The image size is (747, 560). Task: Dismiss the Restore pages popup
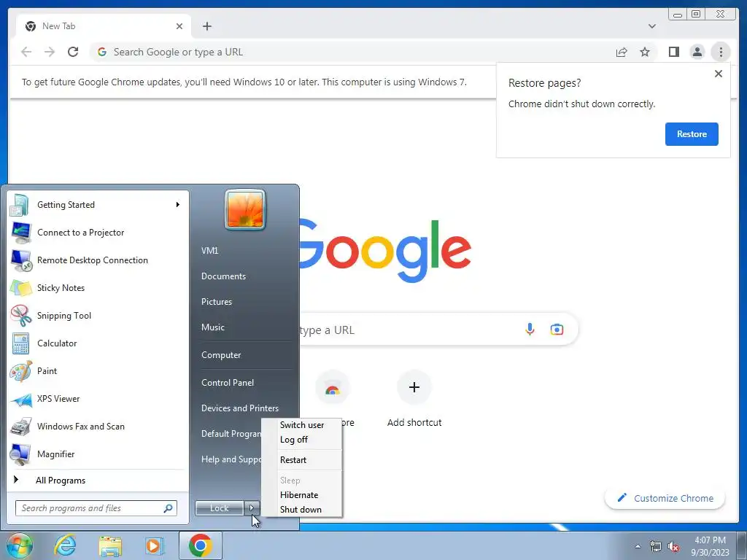pyautogui.click(x=719, y=74)
